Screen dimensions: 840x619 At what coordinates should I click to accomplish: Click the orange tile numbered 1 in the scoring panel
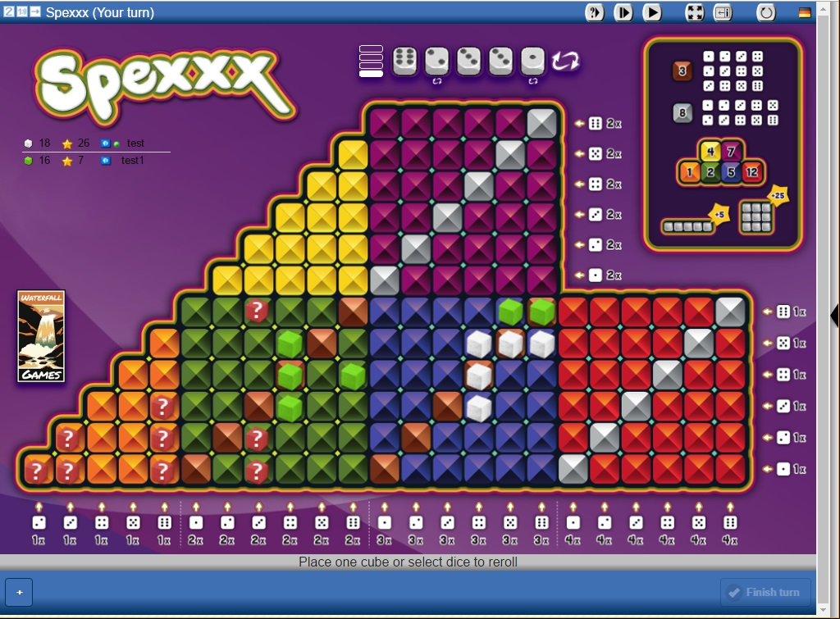pos(689,172)
